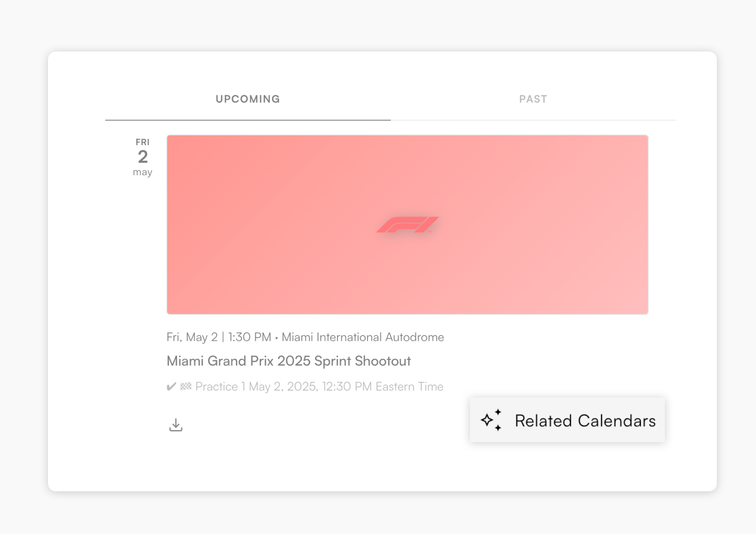Click the FRI 2 may date badge
Screen dimensions: 756x534
coord(142,157)
